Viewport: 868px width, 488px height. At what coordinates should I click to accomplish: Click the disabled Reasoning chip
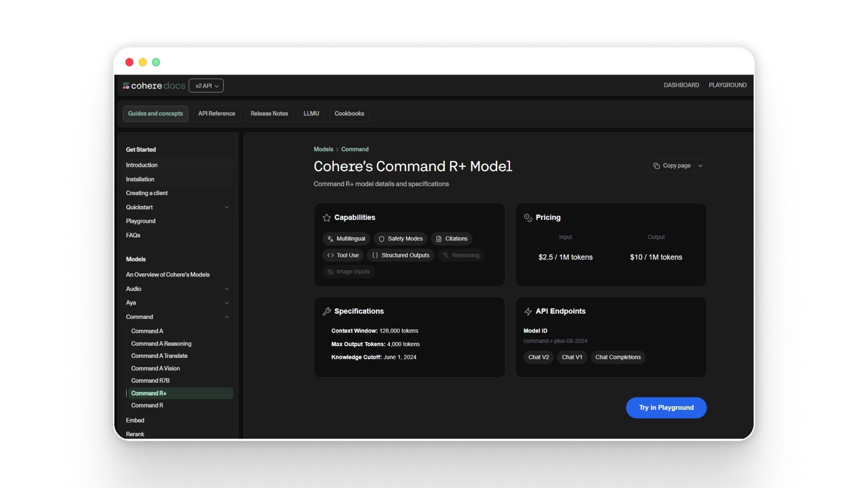coord(461,255)
